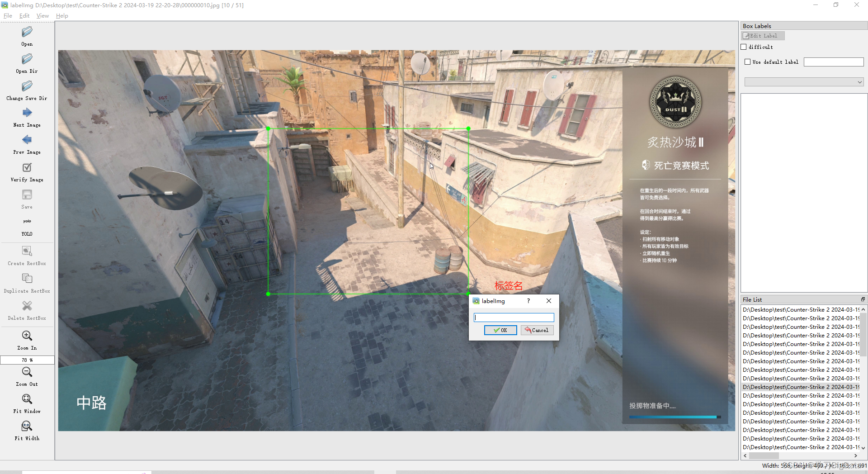
Task: Confirm label with the OK button
Action: click(x=500, y=330)
